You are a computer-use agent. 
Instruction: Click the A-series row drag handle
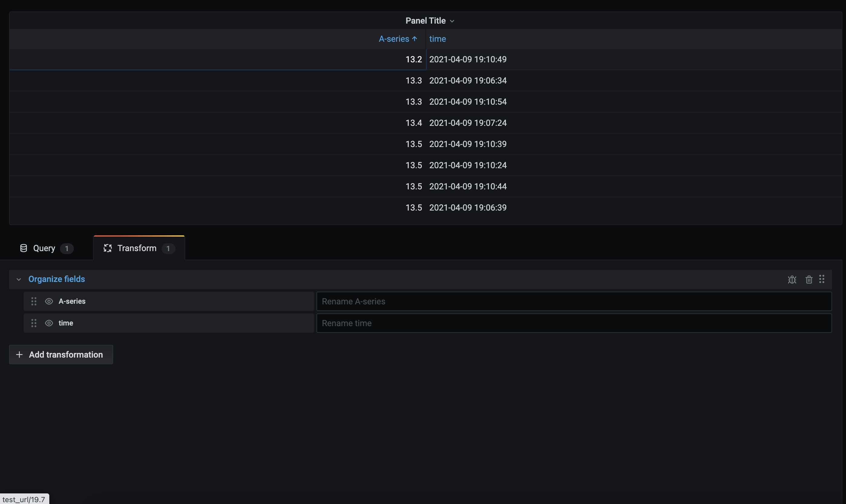[x=34, y=301]
